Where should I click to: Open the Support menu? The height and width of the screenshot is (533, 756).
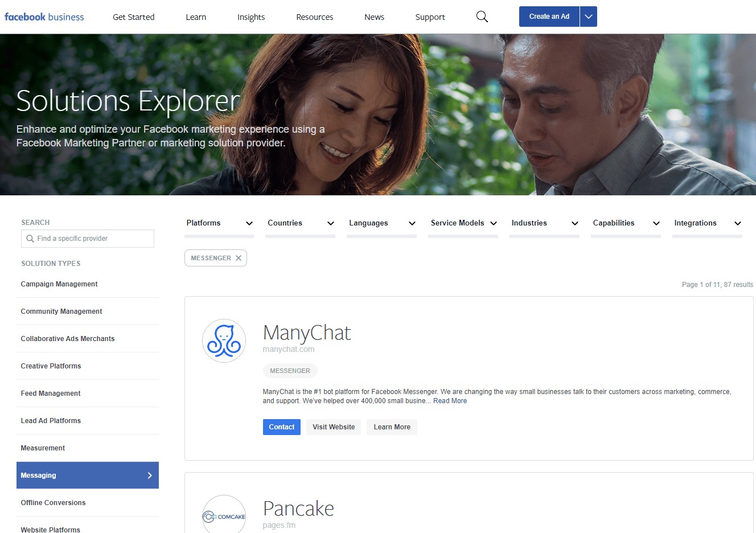[430, 17]
